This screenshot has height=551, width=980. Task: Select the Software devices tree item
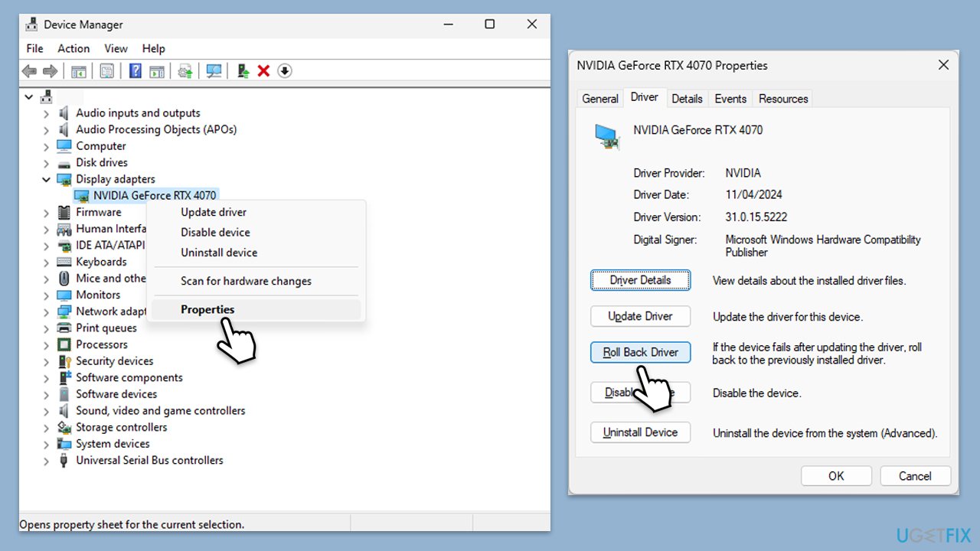(116, 395)
